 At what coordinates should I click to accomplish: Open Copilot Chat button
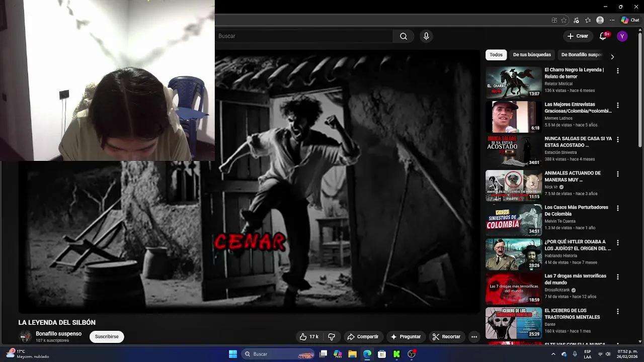[x=630, y=20]
